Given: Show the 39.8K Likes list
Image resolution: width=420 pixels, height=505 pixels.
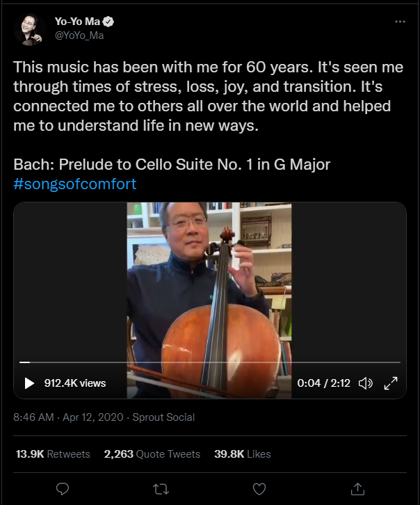Looking at the screenshot, I should click(x=242, y=454).
